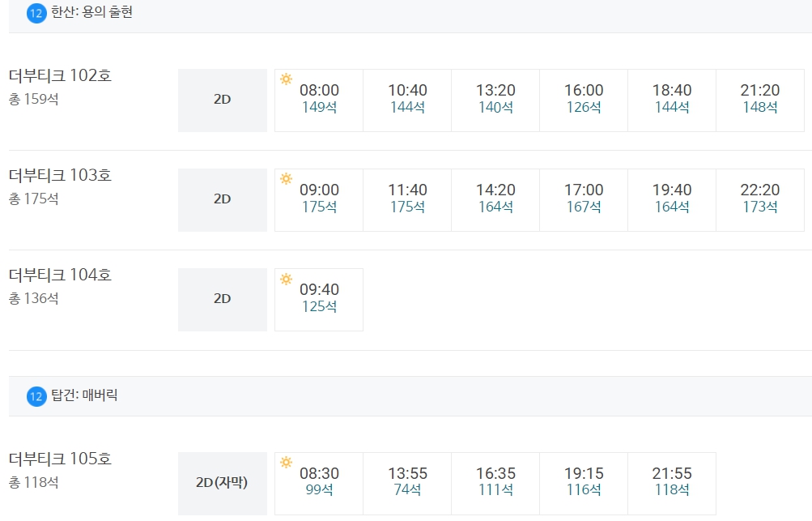Pick the 21:20 showtime with 148석
812x521 pixels.
pyautogui.click(x=759, y=100)
